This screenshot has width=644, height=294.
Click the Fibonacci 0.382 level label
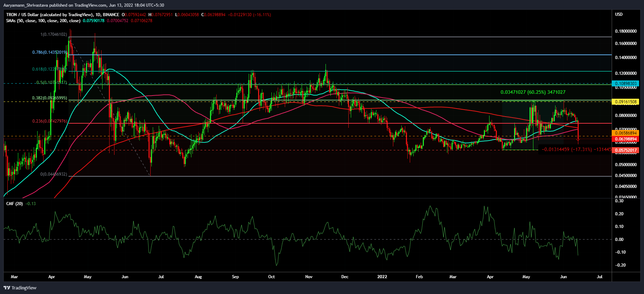click(x=49, y=98)
